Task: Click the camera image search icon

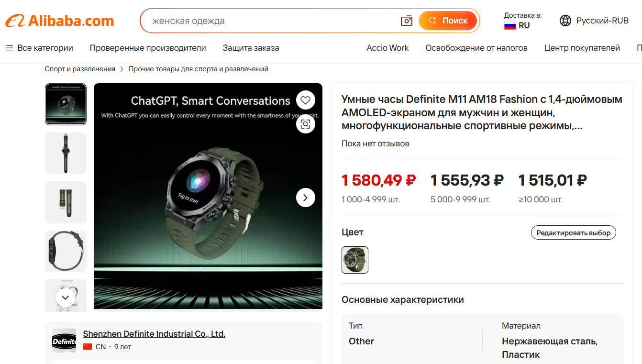Action: (406, 21)
